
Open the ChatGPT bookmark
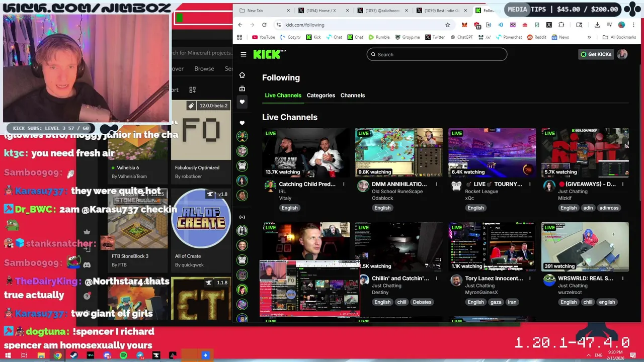point(461,37)
